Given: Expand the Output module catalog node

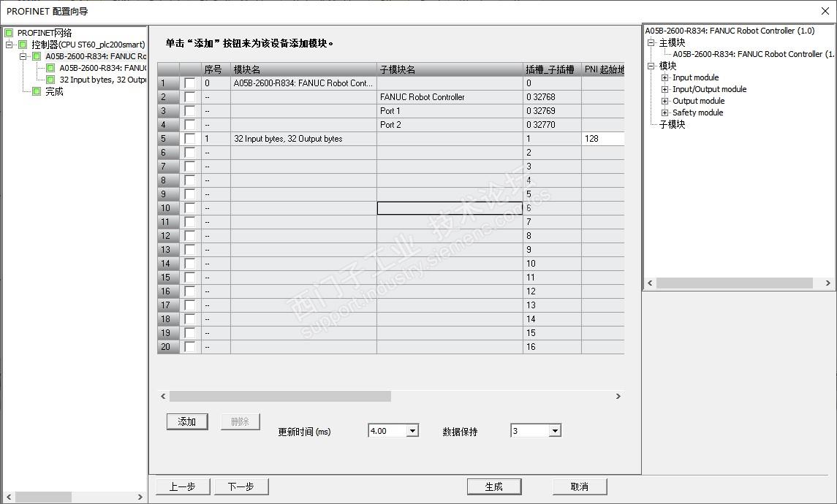Looking at the screenshot, I should tap(664, 101).
